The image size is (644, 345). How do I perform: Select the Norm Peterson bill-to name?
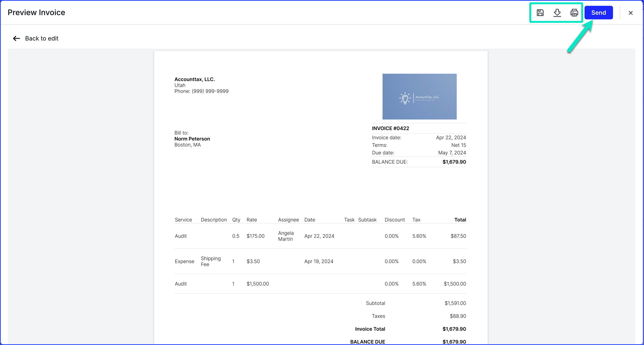click(x=192, y=139)
